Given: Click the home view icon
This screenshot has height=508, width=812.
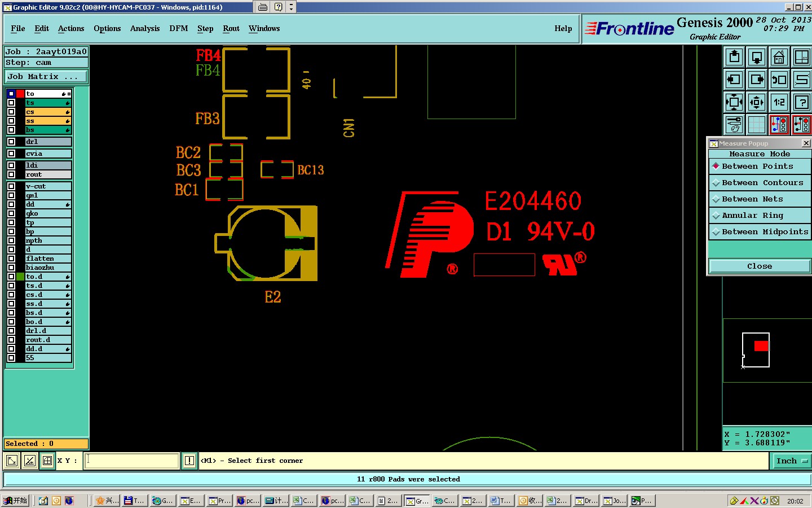Looking at the screenshot, I should (x=779, y=57).
